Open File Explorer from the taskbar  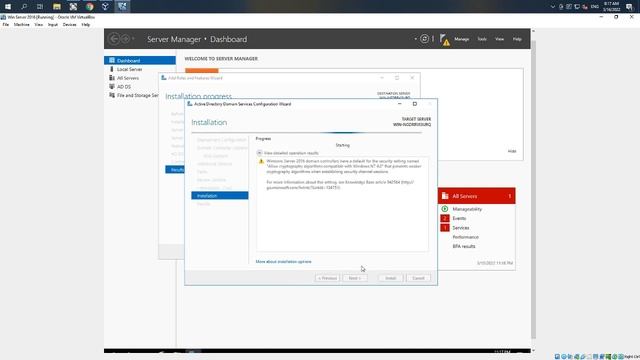tap(57, 7)
